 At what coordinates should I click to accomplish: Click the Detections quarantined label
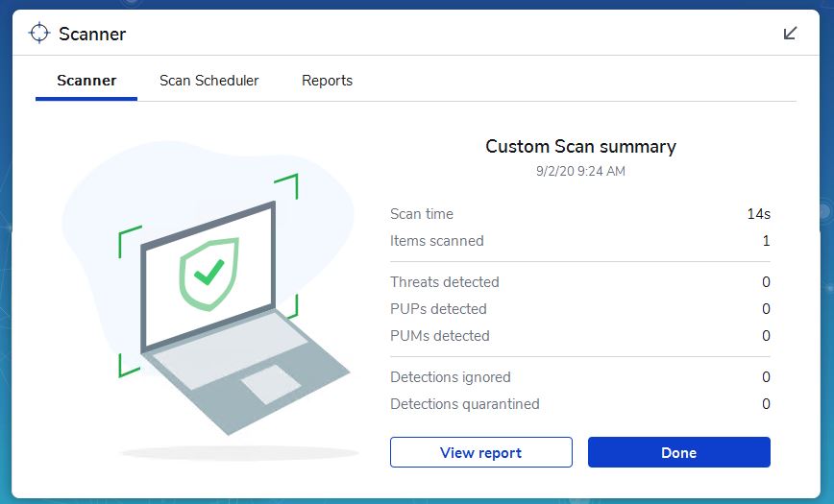[465, 404]
